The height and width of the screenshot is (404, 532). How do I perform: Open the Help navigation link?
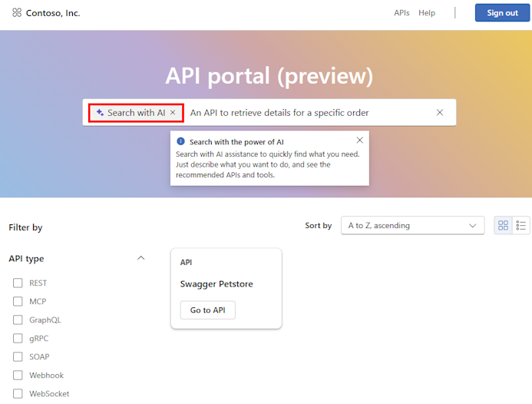(x=427, y=13)
